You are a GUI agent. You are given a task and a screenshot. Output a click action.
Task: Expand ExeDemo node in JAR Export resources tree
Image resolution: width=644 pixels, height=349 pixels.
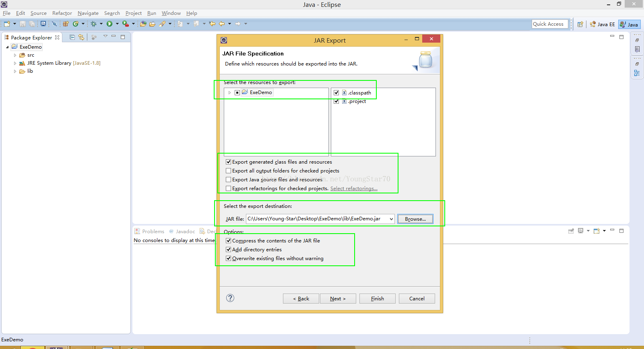point(230,92)
